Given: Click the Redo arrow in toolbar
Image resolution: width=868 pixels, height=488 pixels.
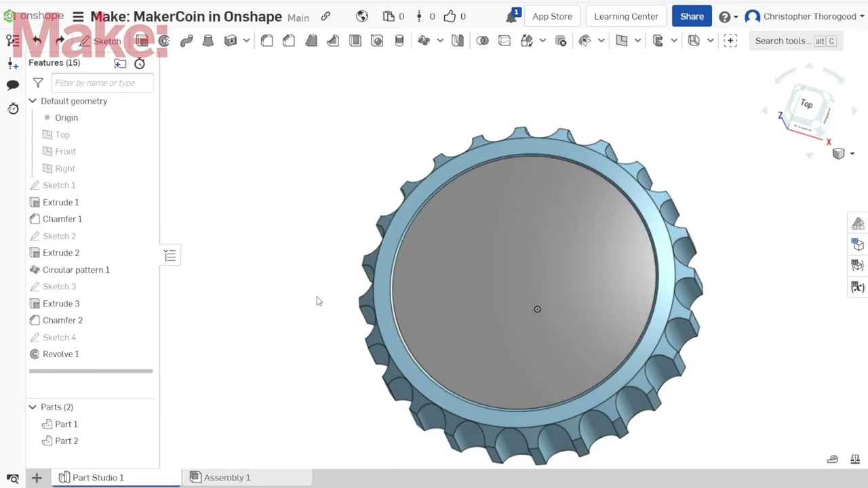Looking at the screenshot, I should [x=60, y=41].
